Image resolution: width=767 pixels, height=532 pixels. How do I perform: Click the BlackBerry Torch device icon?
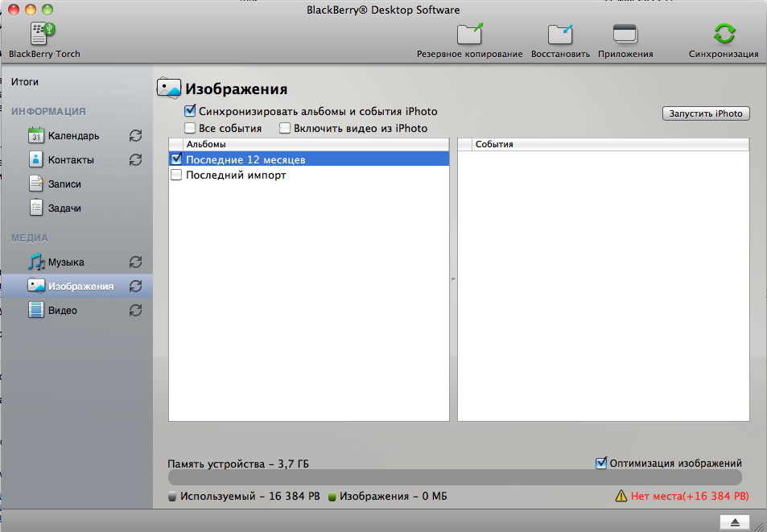coord(43,33)
